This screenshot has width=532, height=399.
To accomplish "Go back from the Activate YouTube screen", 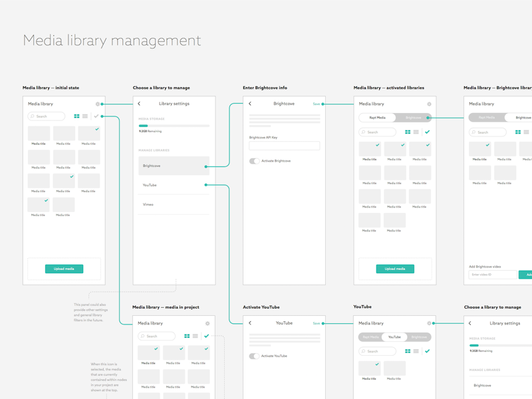I will [x=250, y=323].
